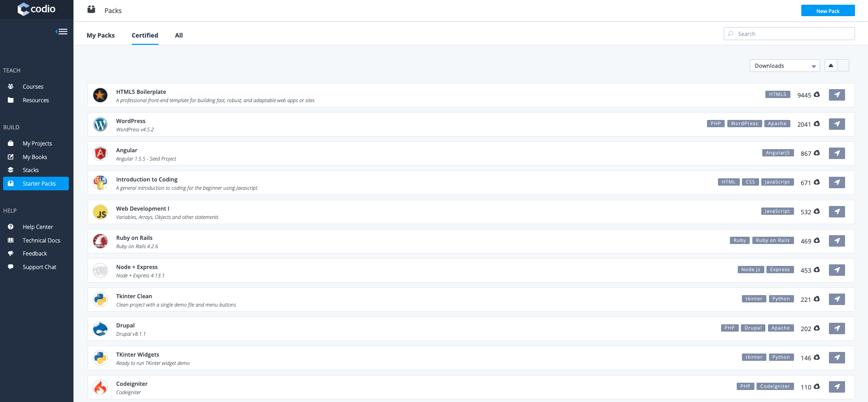The image size is (868, 402).
Task: Open Feedback in the sidebar
Action: click(34, 253)
